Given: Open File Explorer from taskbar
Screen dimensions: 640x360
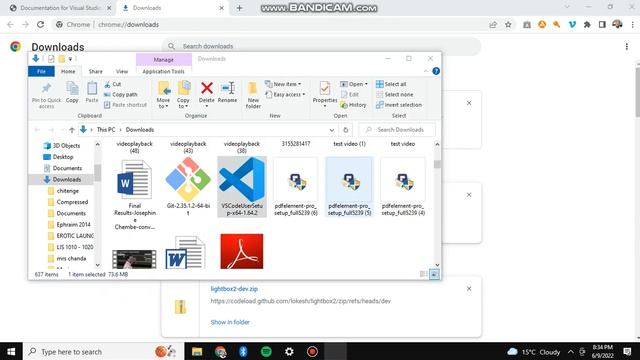Looking at the screenshot, I should [197, 351].
